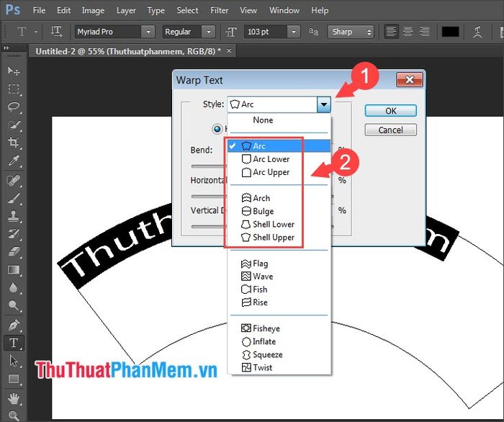Image resolution: width=504 pixels, height=422 pixels.
Task: Choose None in the warp style list
Action: click(279, 120)
